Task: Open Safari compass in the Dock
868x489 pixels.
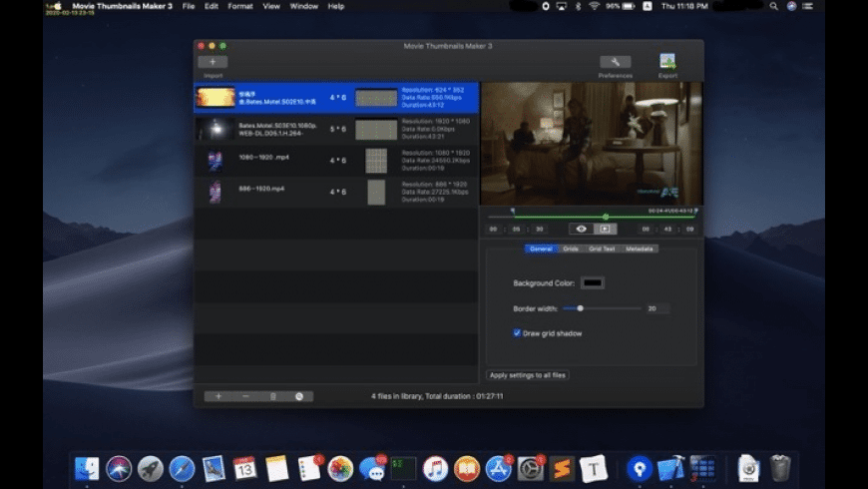Action: [x=182, y=468]
